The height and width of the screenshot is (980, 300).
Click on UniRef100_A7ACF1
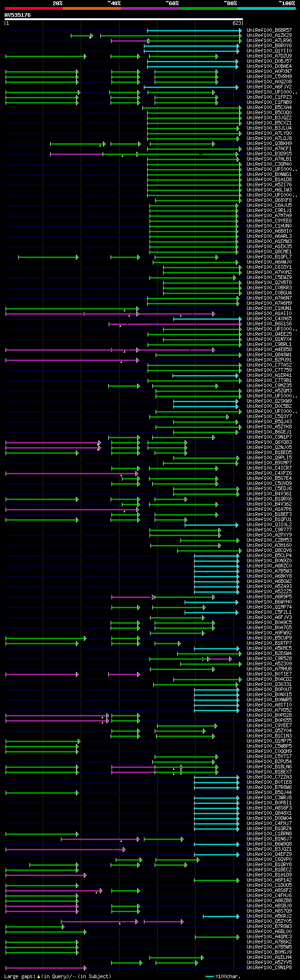[269, 148]
